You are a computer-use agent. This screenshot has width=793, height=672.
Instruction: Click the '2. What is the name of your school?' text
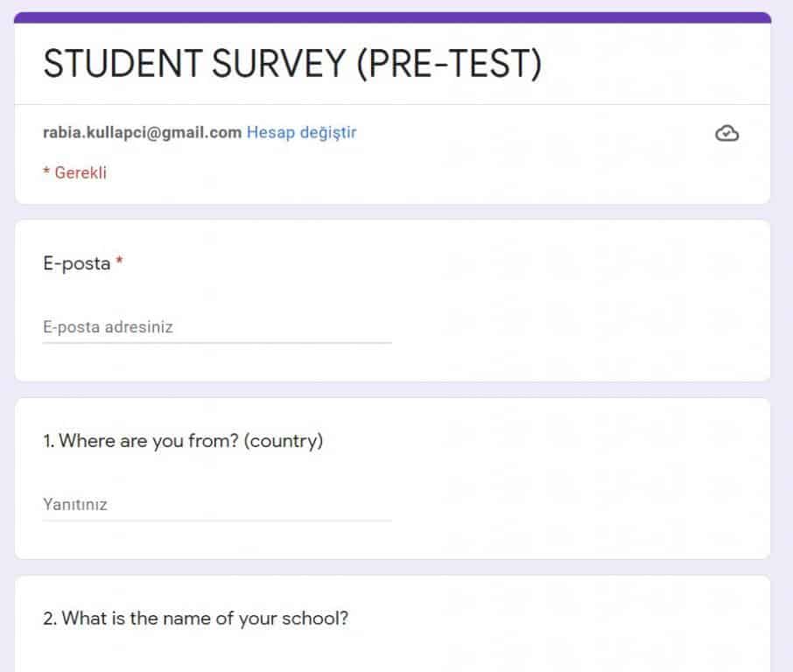tap(195, 619)
